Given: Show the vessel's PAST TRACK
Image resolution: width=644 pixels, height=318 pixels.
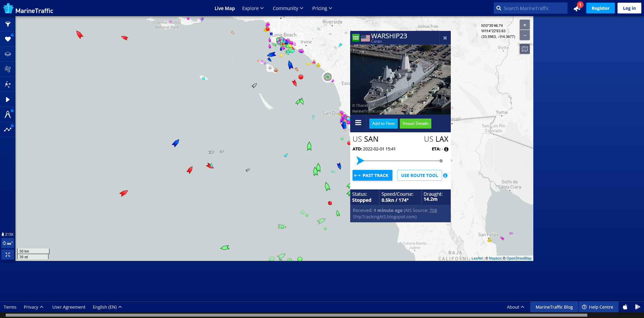Looking at the screenshot, I should click(x=372, y=175).
